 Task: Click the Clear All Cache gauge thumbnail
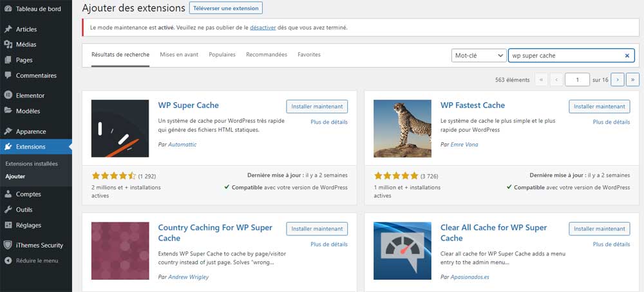[402, 251]
